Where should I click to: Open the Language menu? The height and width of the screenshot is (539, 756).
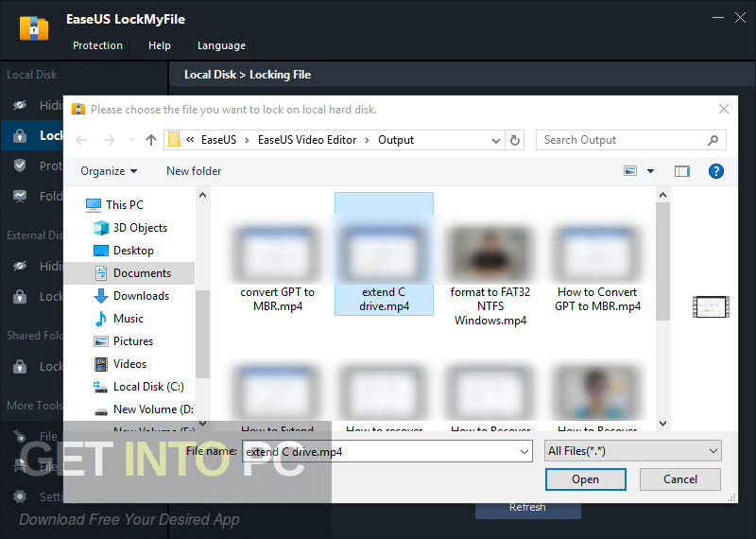(x=221, y=45)
